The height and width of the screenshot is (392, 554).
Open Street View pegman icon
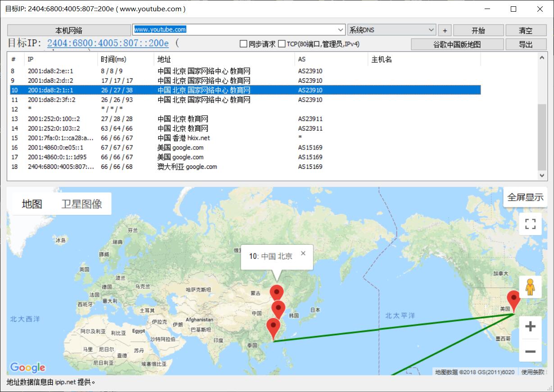pos(530,287)
